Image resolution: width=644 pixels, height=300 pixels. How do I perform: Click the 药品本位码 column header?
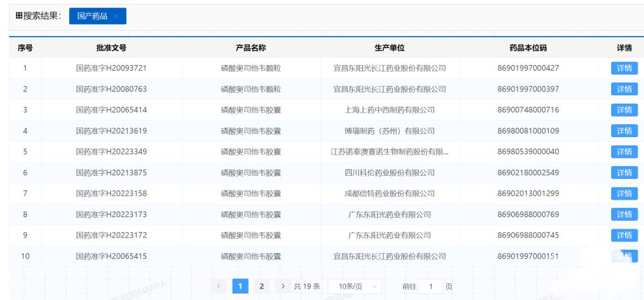[x=528, y=48]
